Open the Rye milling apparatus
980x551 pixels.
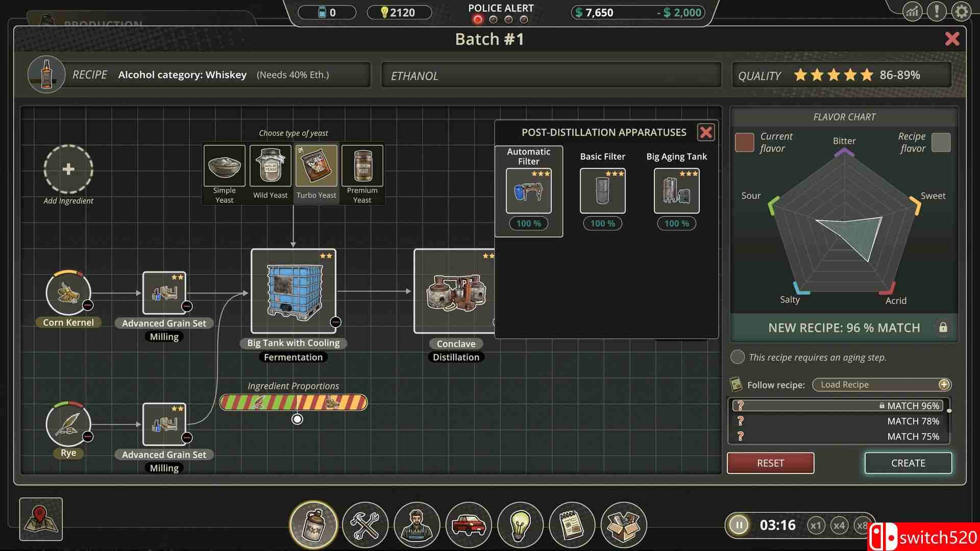coord(164,424)
